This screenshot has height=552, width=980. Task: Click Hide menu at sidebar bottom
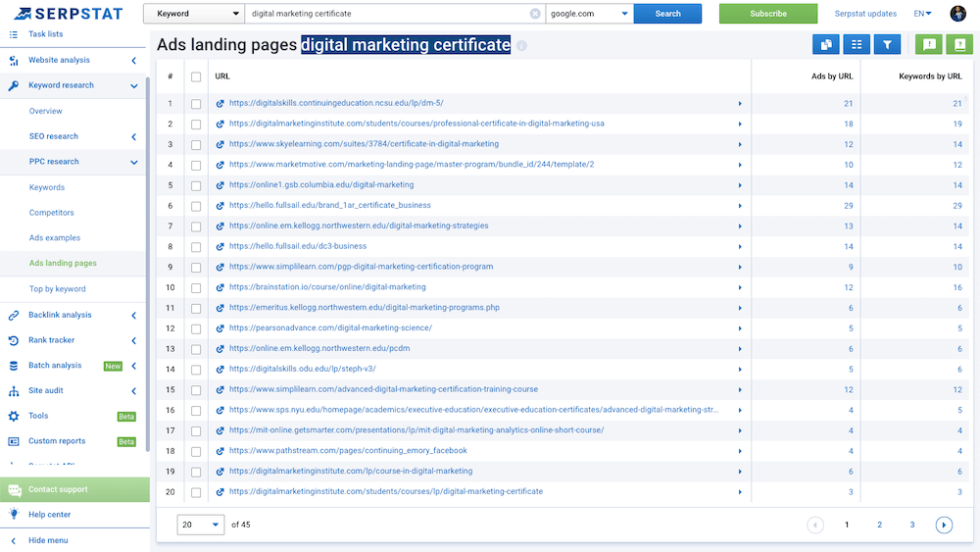pyautogui.click(x=48, y=541)
